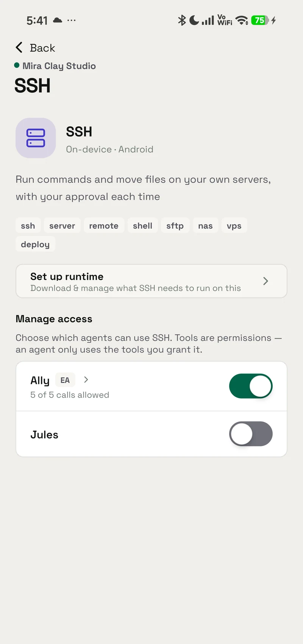Tap 'On-device · Android' subtitle

tap(109, 149)
